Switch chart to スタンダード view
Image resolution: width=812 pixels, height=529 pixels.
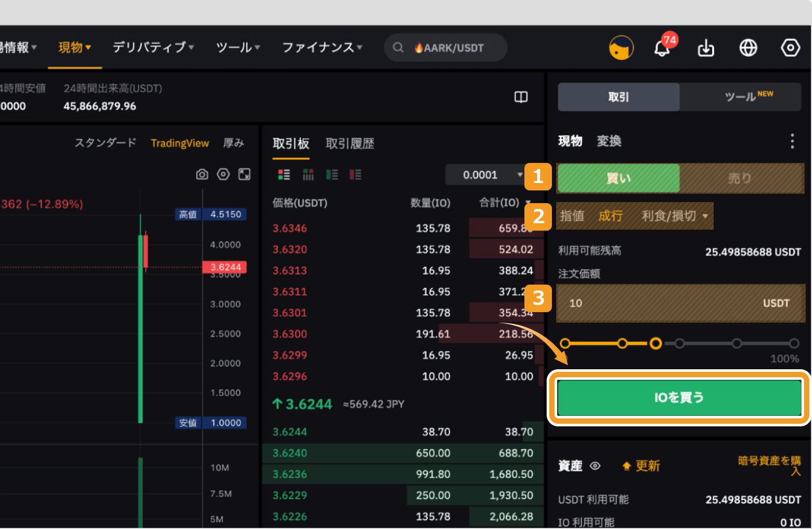click(x=105, y=143)
